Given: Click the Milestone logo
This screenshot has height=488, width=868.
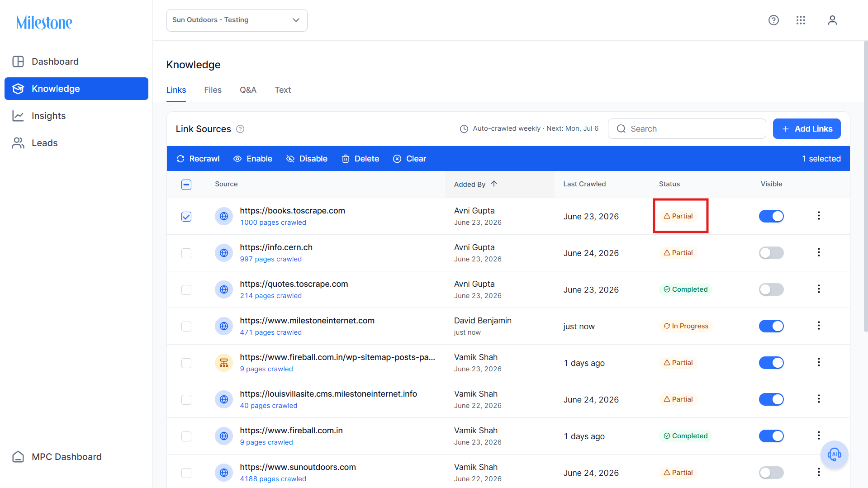Looking at the screenshot, I should point(44,22).
